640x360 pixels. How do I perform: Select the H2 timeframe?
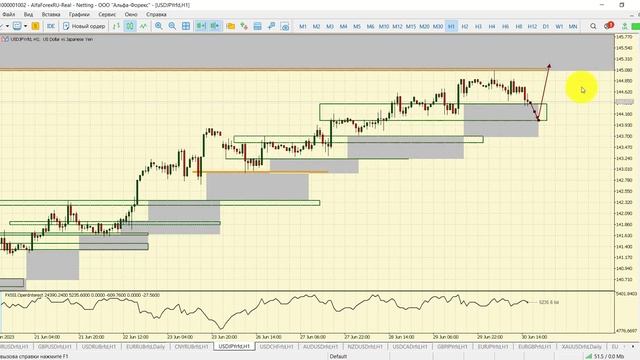coord(464,26)
